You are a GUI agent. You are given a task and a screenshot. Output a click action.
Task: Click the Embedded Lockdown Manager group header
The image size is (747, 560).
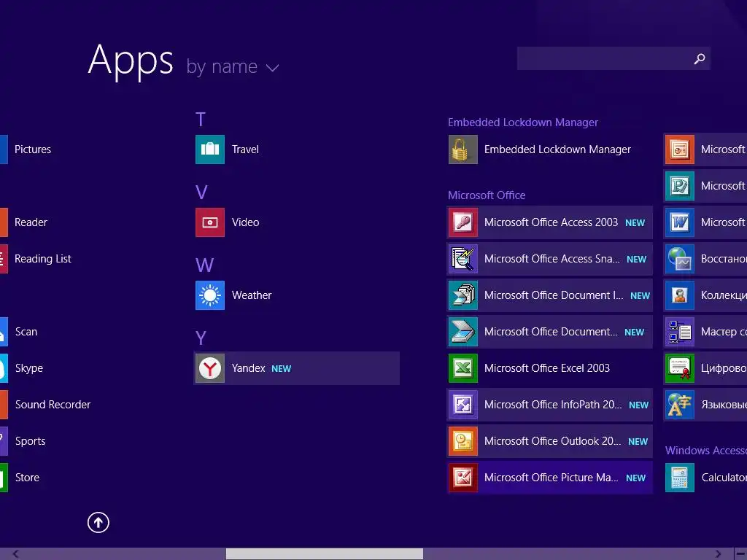click(522, 122)
